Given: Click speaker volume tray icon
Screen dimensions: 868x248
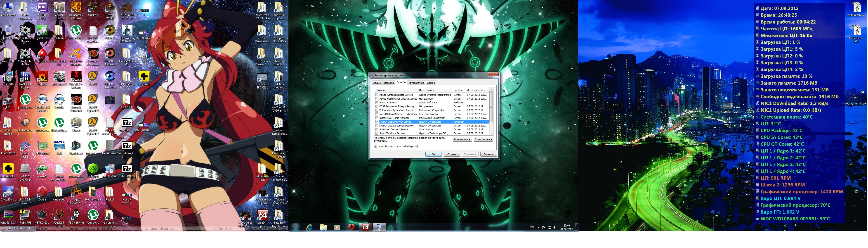Looking at the screenshot, I should pos(555,227).
